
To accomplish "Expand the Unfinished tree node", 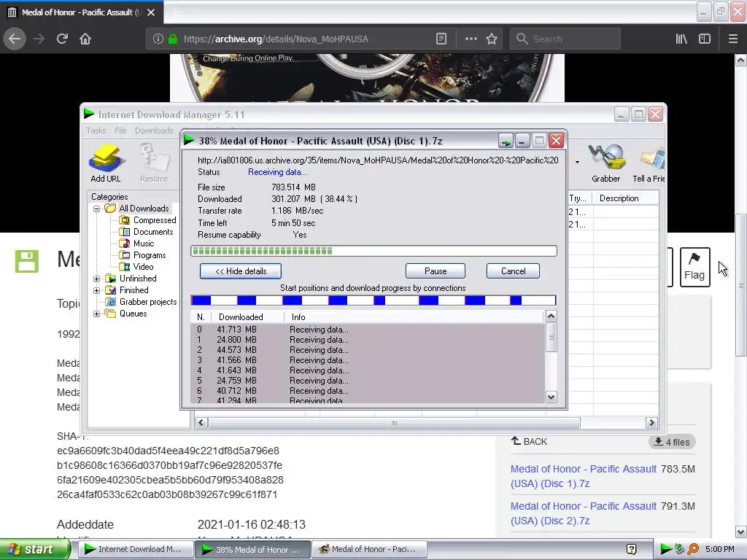I will [x=97, y=279].
